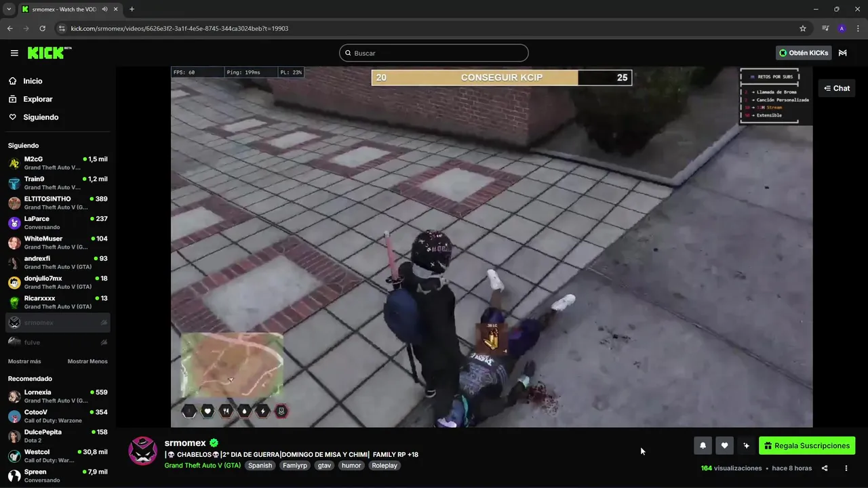
Task: Open LaParce channel
Action: coord(58,223)
